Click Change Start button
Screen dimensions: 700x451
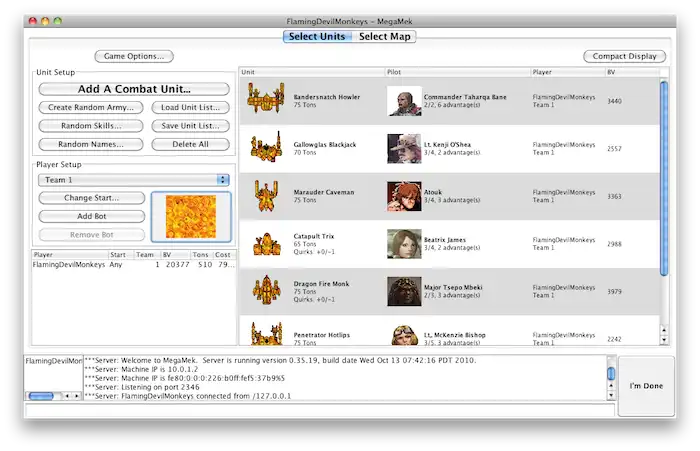point(92,198)
